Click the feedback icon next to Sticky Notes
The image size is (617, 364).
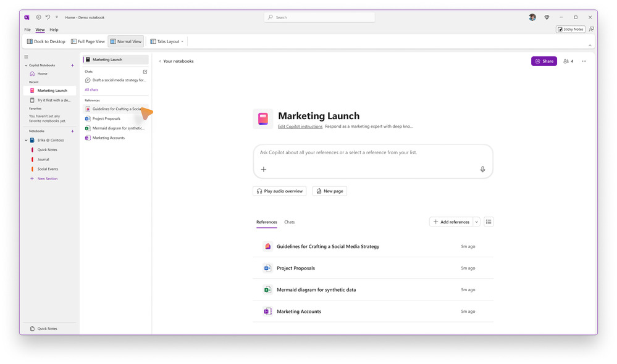[x=591, y=29]
